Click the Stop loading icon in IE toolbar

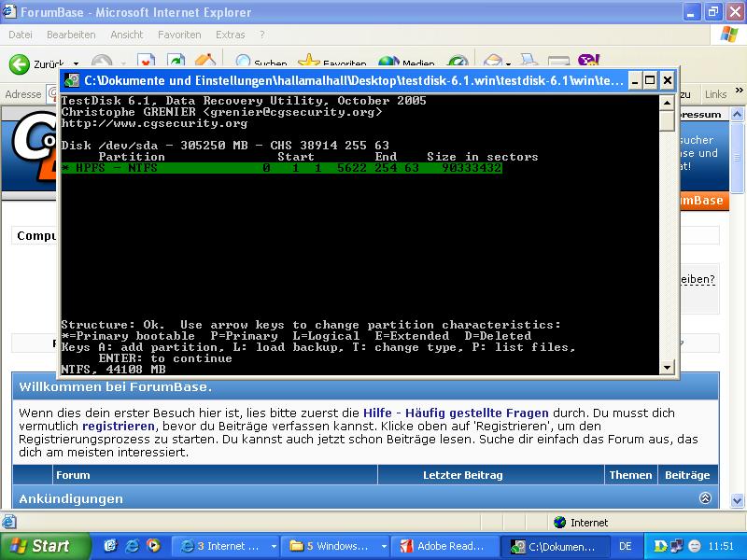146,61
